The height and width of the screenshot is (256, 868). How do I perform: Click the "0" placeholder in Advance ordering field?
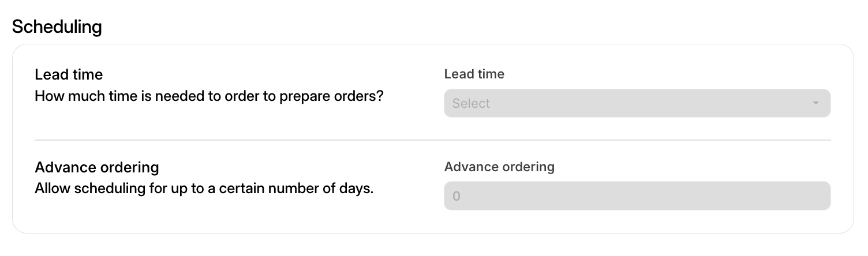point(457,196)
